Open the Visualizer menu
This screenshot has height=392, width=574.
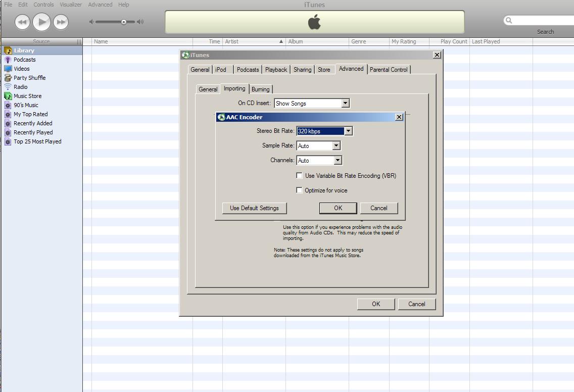71,5
